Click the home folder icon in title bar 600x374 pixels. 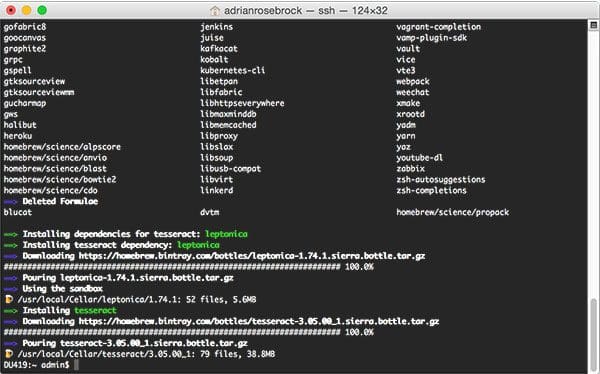click(x=215, y=10)
